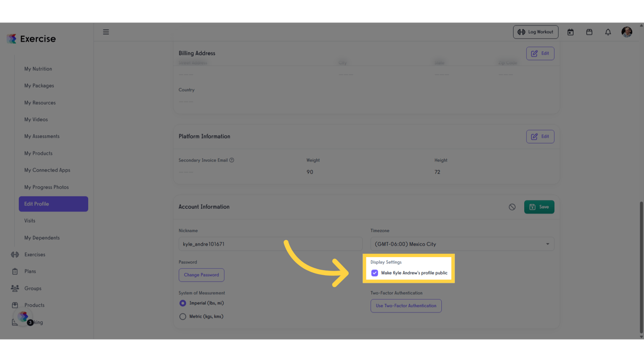Go to My Progress Photos

(x=47, y=187)
